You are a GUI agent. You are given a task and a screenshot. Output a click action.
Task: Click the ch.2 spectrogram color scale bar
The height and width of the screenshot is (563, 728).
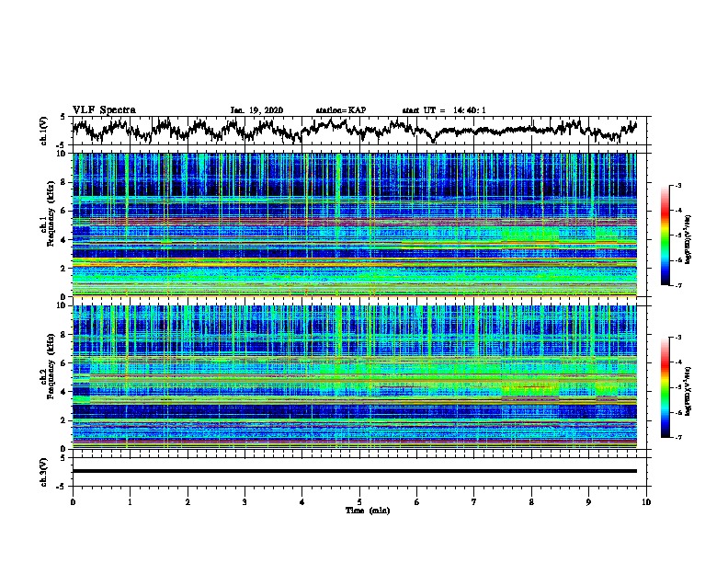665,387
